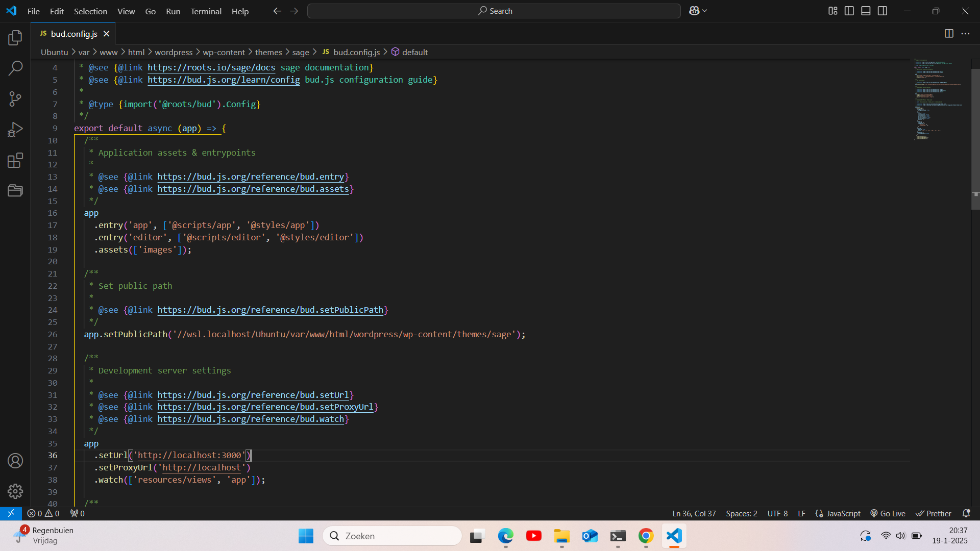
Task: Open the Manage gear settings icon
Action: 15,491
